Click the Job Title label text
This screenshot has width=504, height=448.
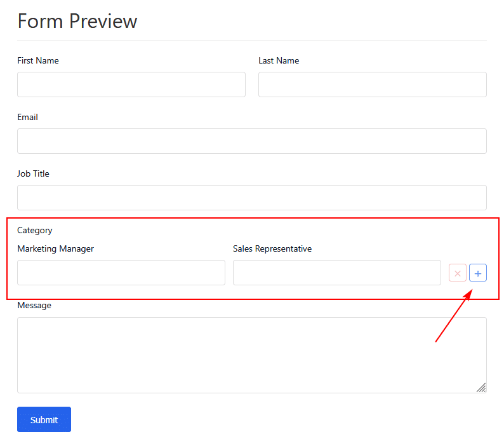click(x=33, y=174)
